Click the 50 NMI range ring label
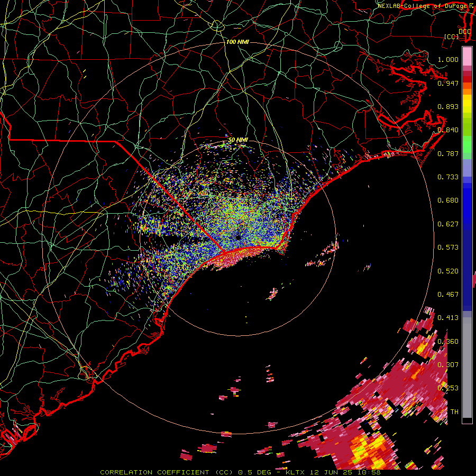476x476 pixels. pos(238,140)
